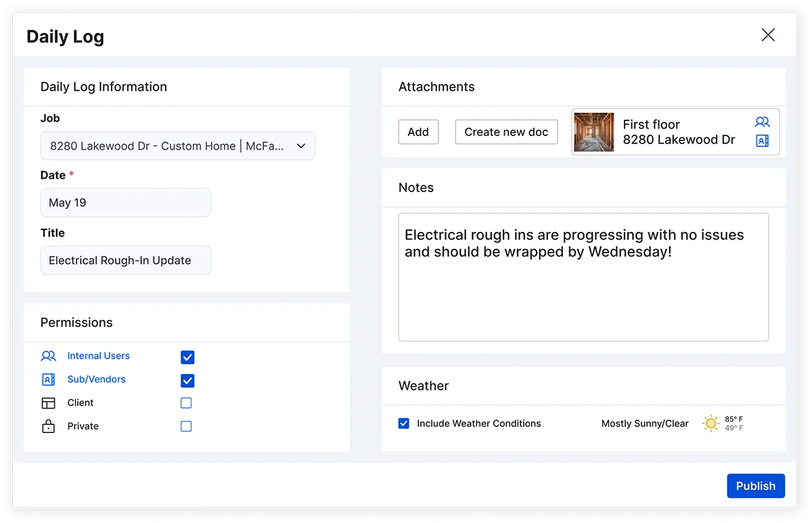Click the Private lock icon
This screenshot has width=812, height=523.
click(x=48, y=426)
